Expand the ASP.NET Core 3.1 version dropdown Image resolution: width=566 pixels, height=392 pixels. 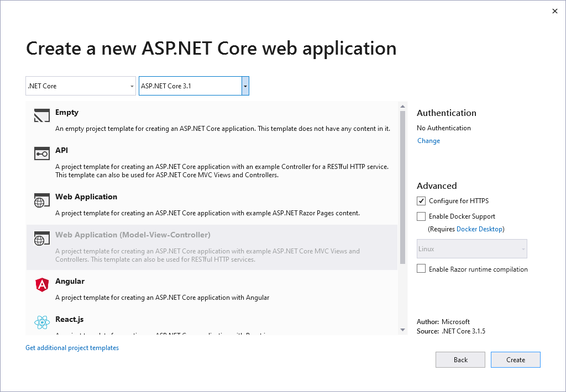click(245, 86)
